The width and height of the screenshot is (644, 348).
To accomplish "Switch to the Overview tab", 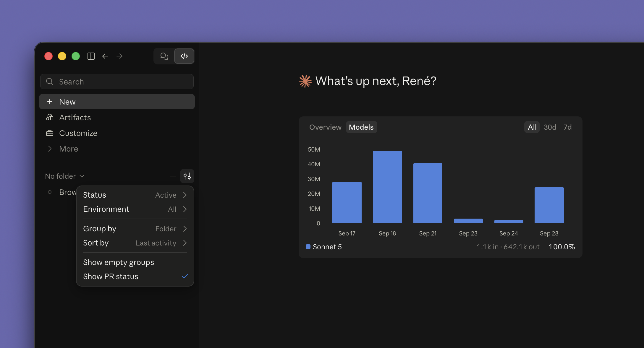I will 325,127.
